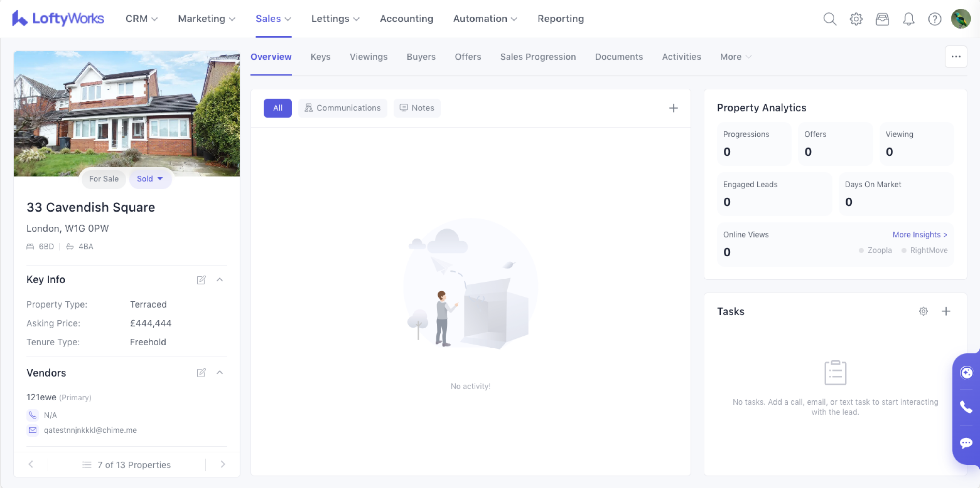
Task: Filter activity by Notes
Action: point(416,108)
